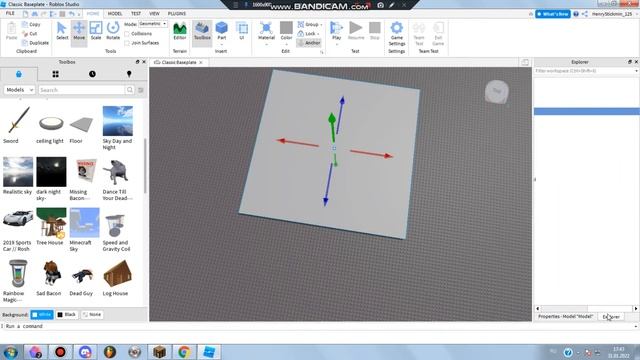
Task: Set Toolbox background to White
Action: pyautogui.click(x=42, y=315)
